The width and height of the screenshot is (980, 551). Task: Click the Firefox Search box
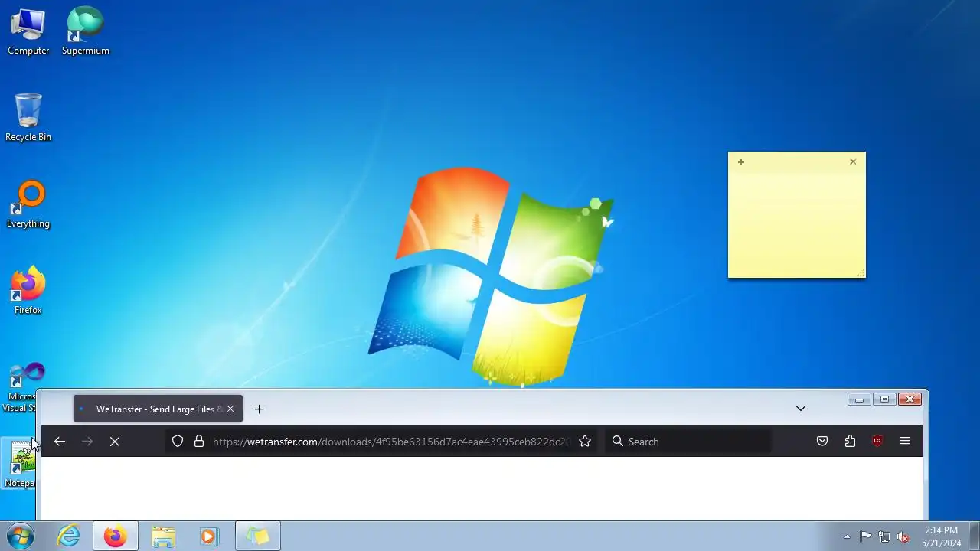coord(688,442)
